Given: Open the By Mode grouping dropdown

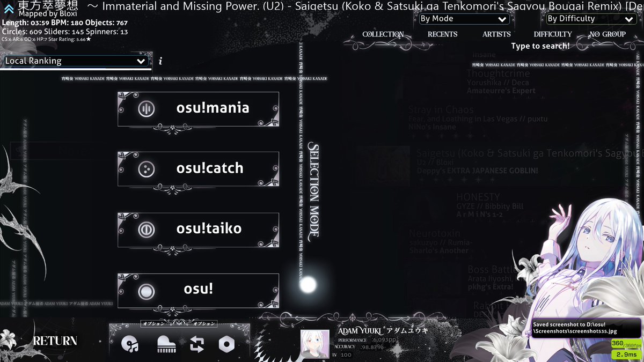Looking at the screenshot, I should click(464, 19).
